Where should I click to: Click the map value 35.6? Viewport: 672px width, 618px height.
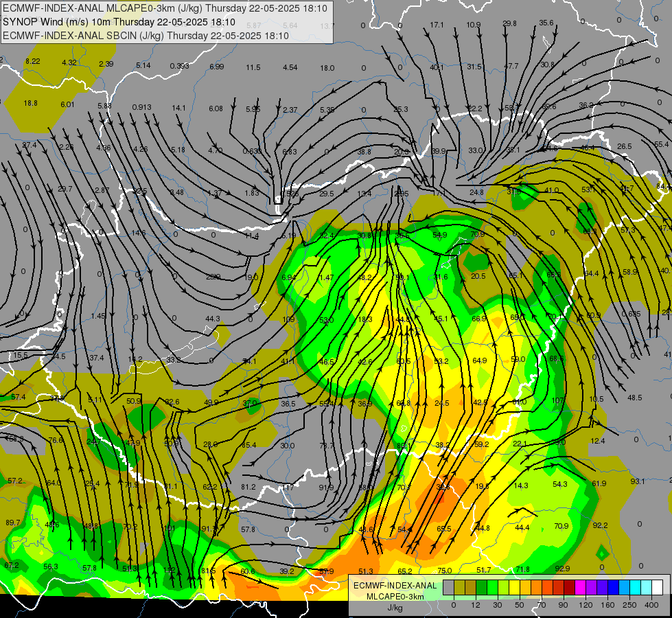[x=546, y=23]
